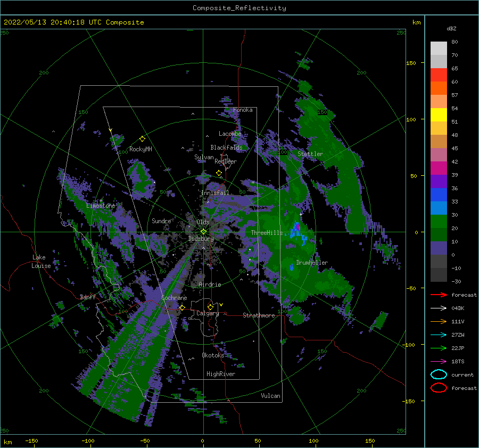The height and width of the screenshot is (448, 479).
Task: Select the Didsbury label
Action: [201, 239]
